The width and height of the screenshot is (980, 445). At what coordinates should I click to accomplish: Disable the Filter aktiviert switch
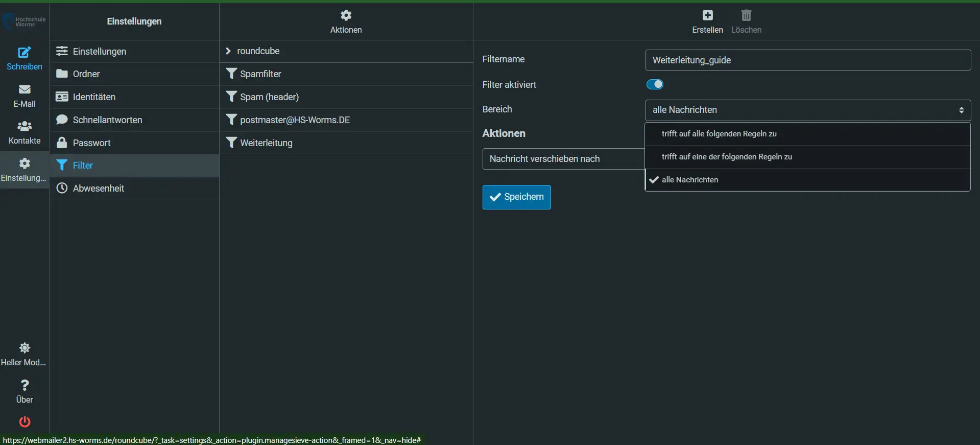655,84
